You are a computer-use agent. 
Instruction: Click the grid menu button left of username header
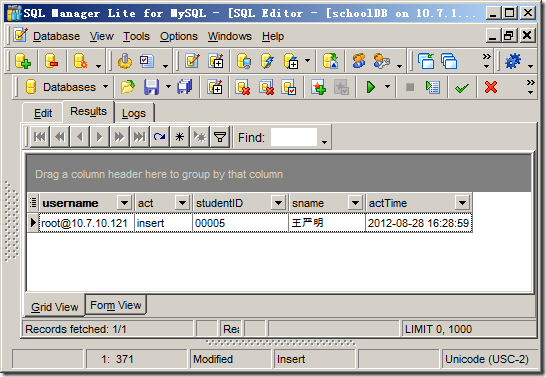[33, 202]
